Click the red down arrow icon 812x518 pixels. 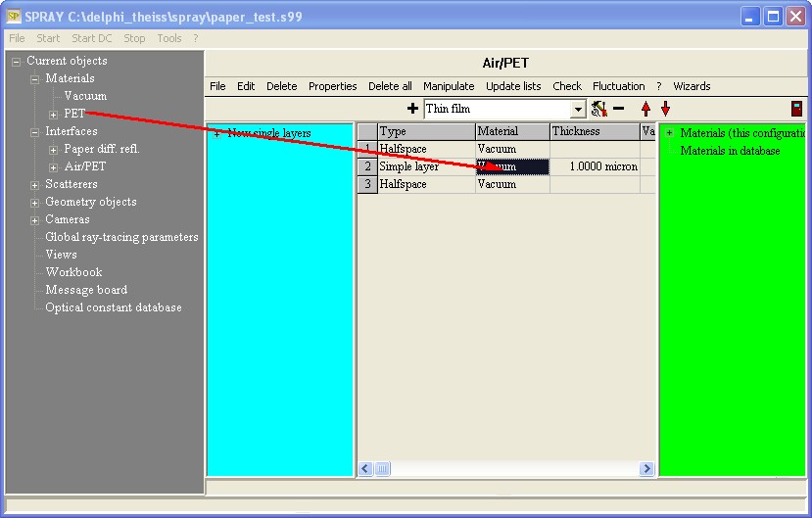click(665, 109)
